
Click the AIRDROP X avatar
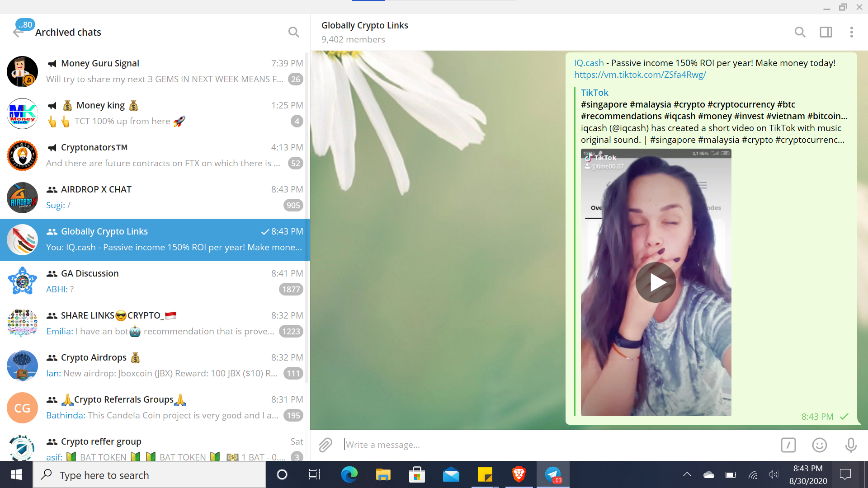[22, 197]
